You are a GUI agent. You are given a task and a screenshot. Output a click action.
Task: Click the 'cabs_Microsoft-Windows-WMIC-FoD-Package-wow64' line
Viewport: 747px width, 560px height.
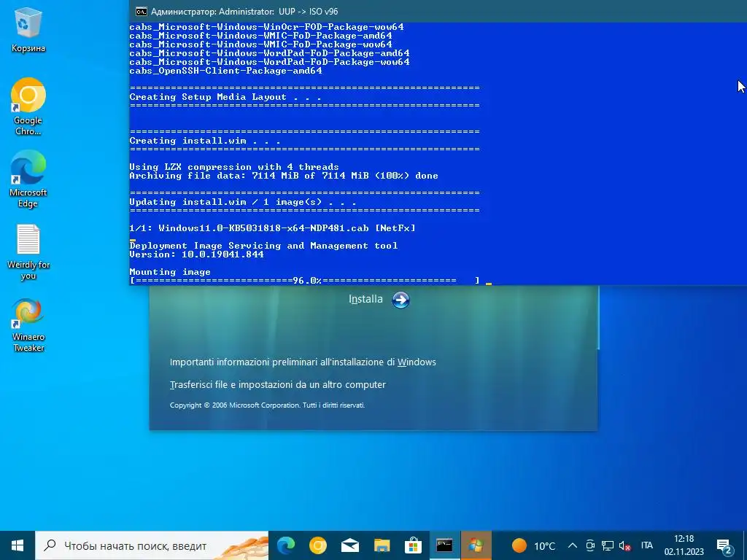point(260,44)
